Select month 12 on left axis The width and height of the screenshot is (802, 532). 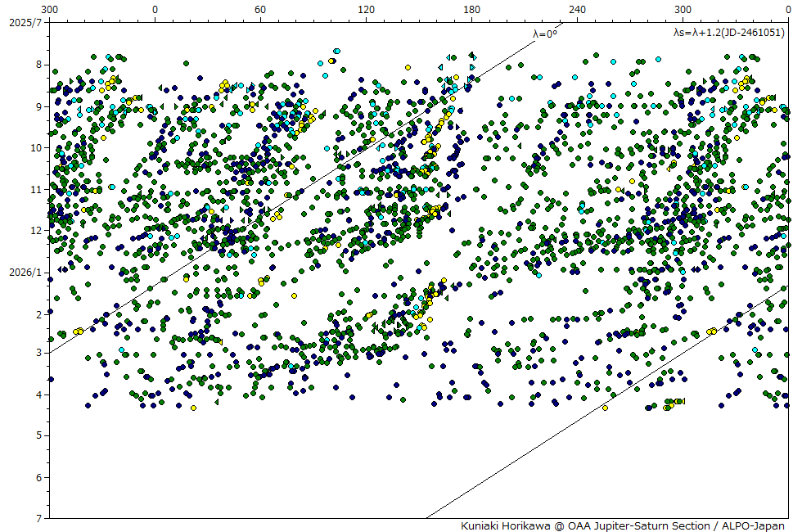[x=36, y=231]
